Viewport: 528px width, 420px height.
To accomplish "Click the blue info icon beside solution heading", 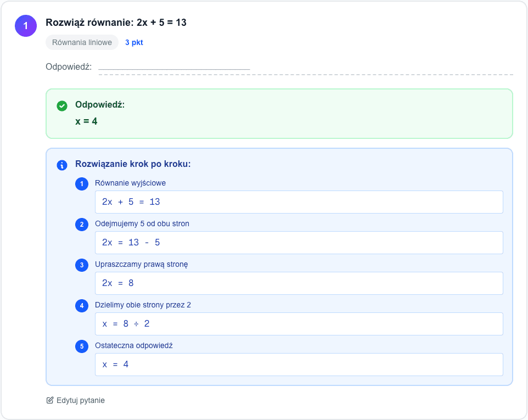I will click(62, 165).
